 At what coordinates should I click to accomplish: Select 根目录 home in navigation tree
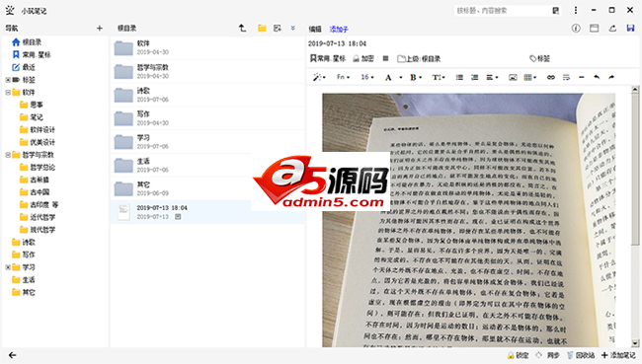[27, 42]
